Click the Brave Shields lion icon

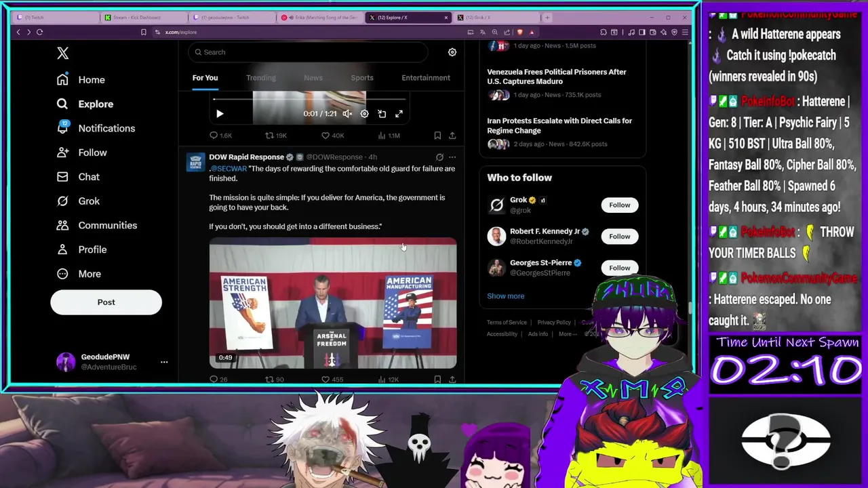pyautogui.click(x=519, y=32)
